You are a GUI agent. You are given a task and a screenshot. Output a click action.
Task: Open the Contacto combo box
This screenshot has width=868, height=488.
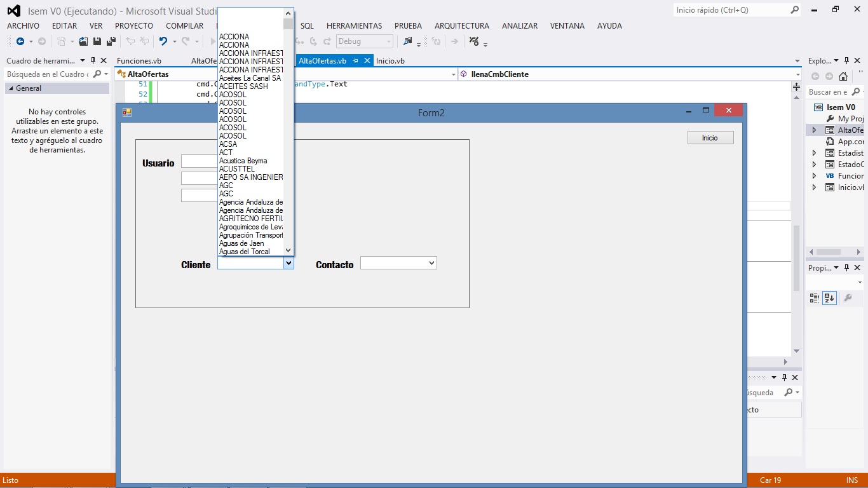[x=398, y=262]
